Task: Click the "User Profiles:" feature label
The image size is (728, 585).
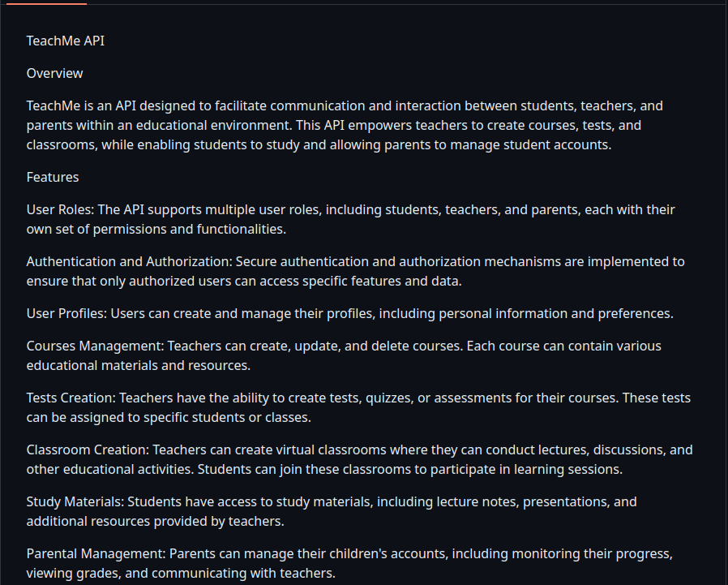Action: point(67,313)
